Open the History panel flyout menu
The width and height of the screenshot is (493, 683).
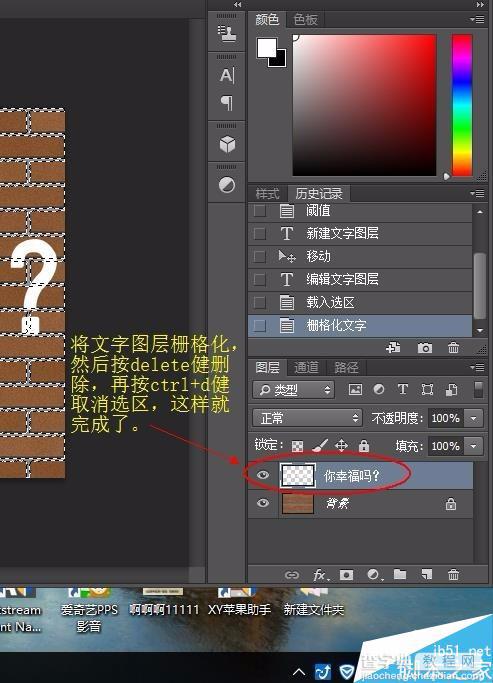tap(477, 193)
